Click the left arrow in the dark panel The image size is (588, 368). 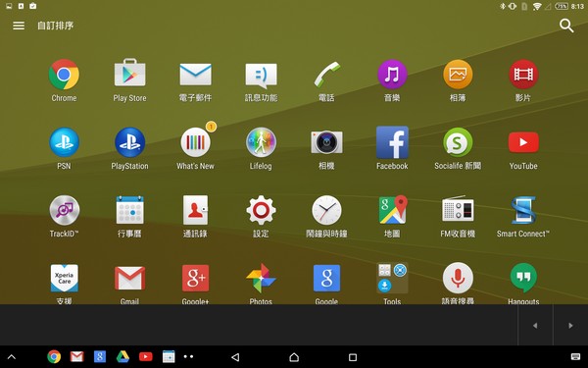(x=535, y=326)
